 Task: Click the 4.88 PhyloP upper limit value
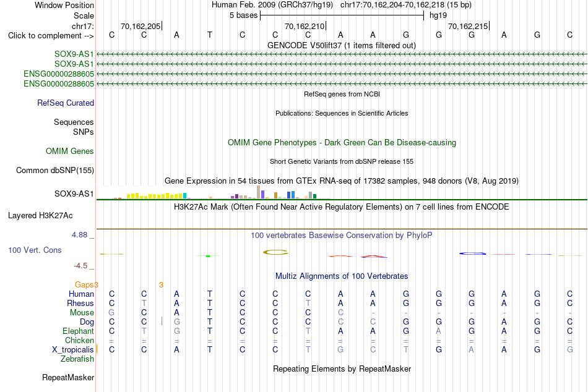pyautogui.click(x=79, y=235)
